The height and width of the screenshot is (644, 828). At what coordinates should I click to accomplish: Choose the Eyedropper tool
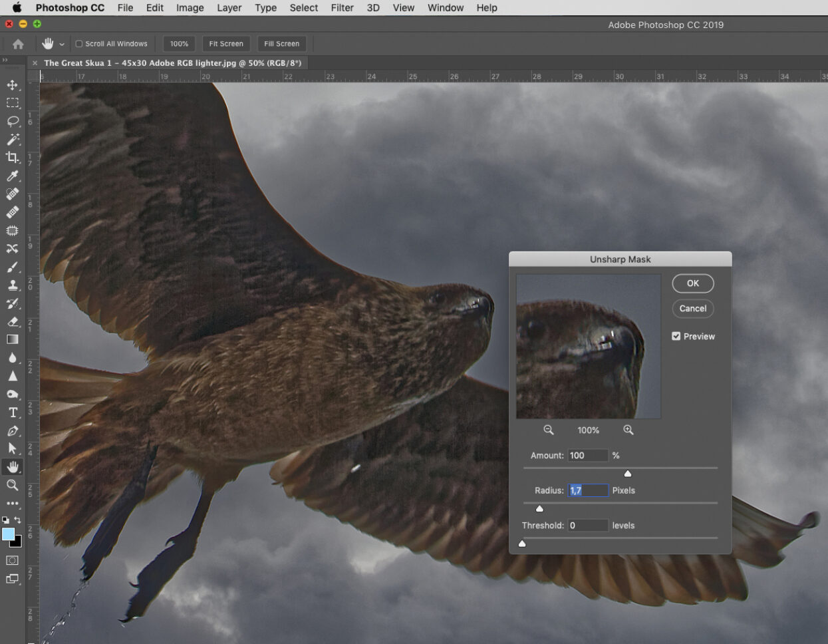point(13,176)
